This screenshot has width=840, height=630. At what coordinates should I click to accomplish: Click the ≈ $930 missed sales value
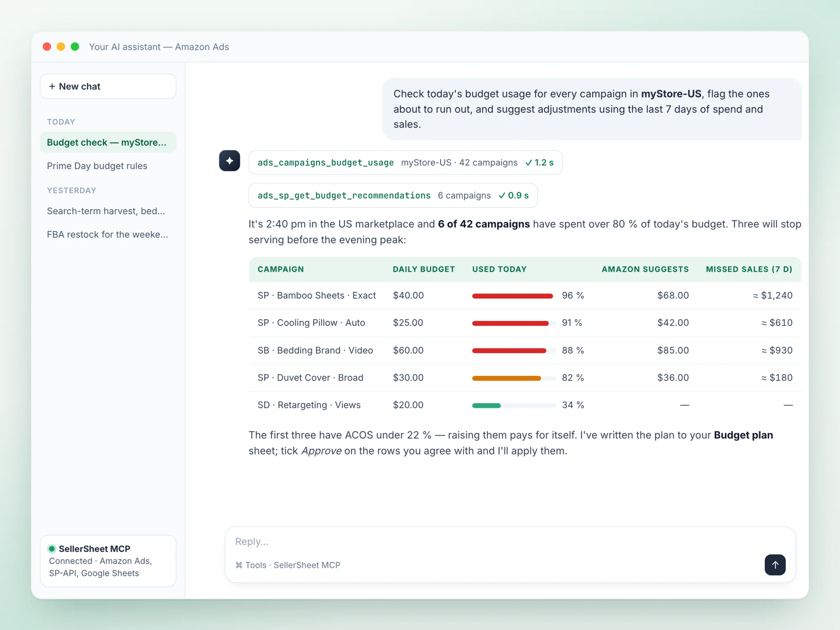click(777, 350)
